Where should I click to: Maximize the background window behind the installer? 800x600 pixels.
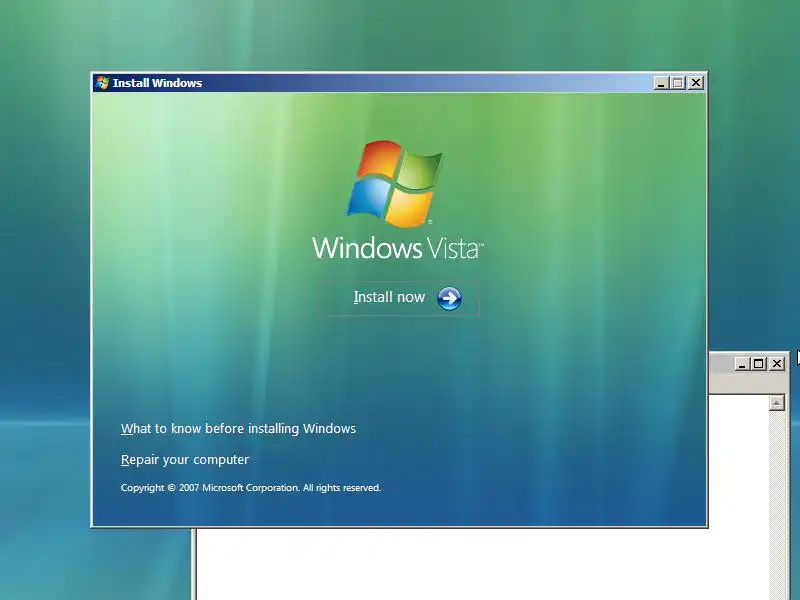point(759,364)
